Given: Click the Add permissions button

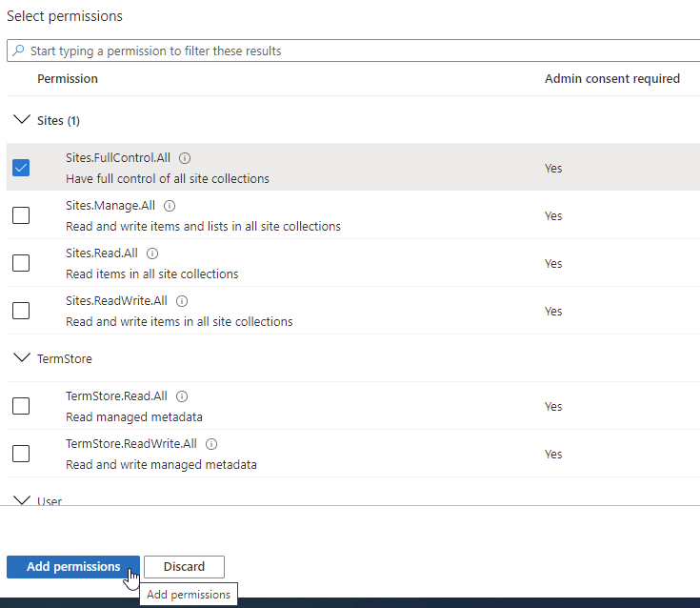Looking at the screenshot, I should pyautogui.click(x=73, y=567).
